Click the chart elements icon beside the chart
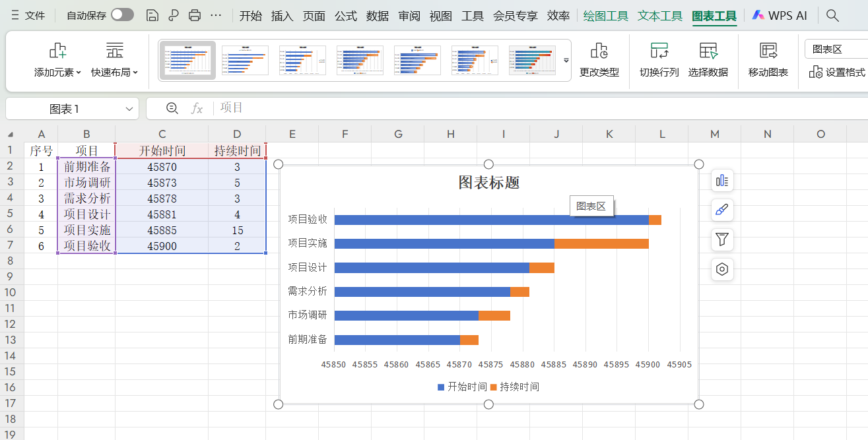This screenshot has height=440, width=868. coord(722,180)
